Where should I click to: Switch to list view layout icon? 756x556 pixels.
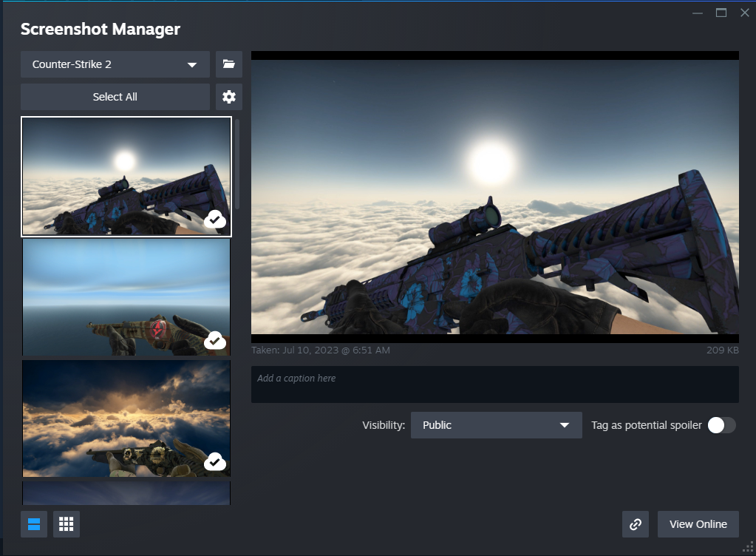(x=34, y=524)
